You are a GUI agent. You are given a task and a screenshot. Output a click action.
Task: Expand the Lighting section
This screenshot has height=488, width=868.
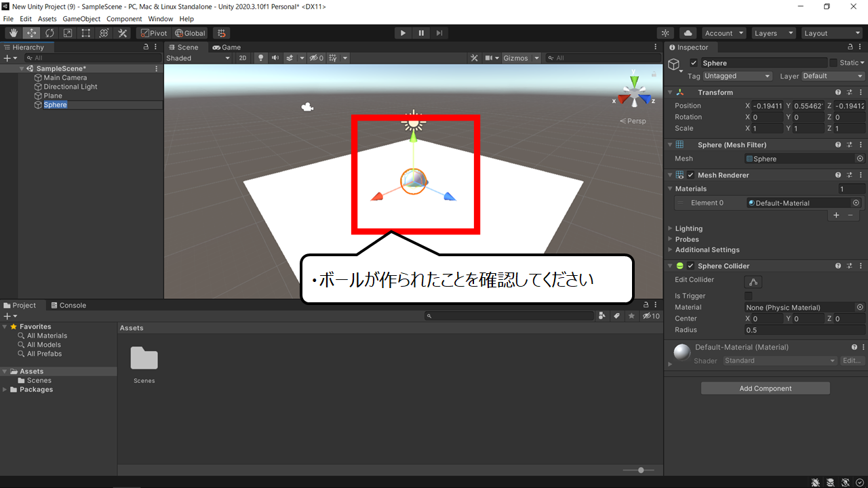pyautogui.click(x=689, y=228)
